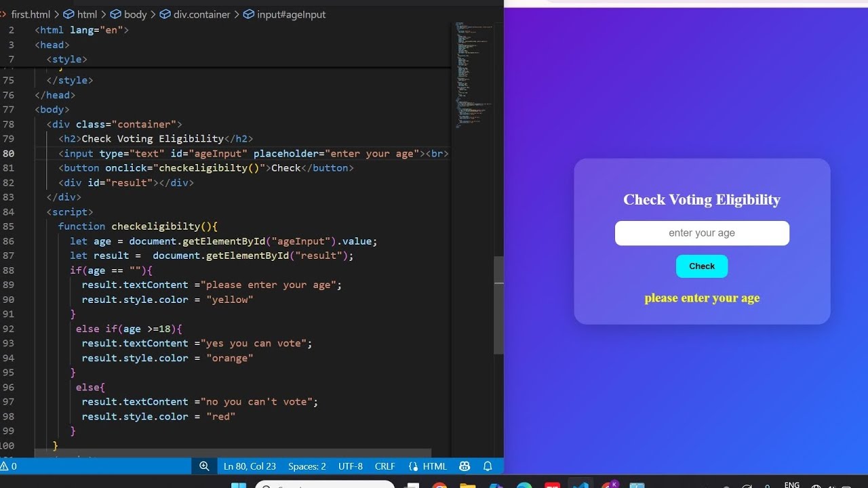
Task: Click the ENG language indicator in taskbar
Action: click(791, 485)
